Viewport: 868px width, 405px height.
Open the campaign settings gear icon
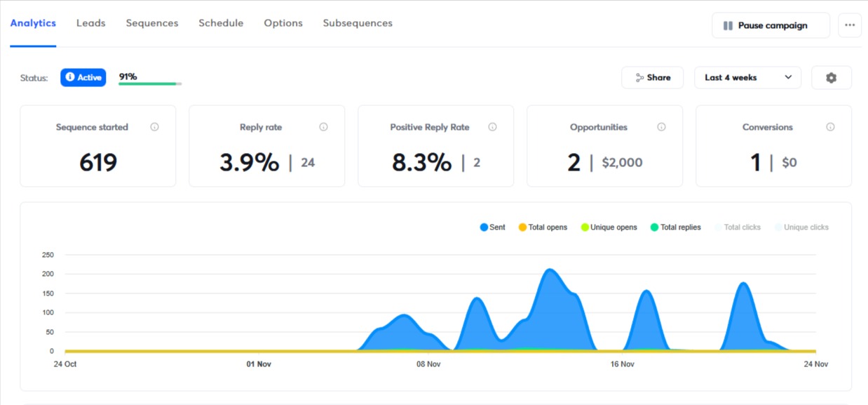click(831, 77)
